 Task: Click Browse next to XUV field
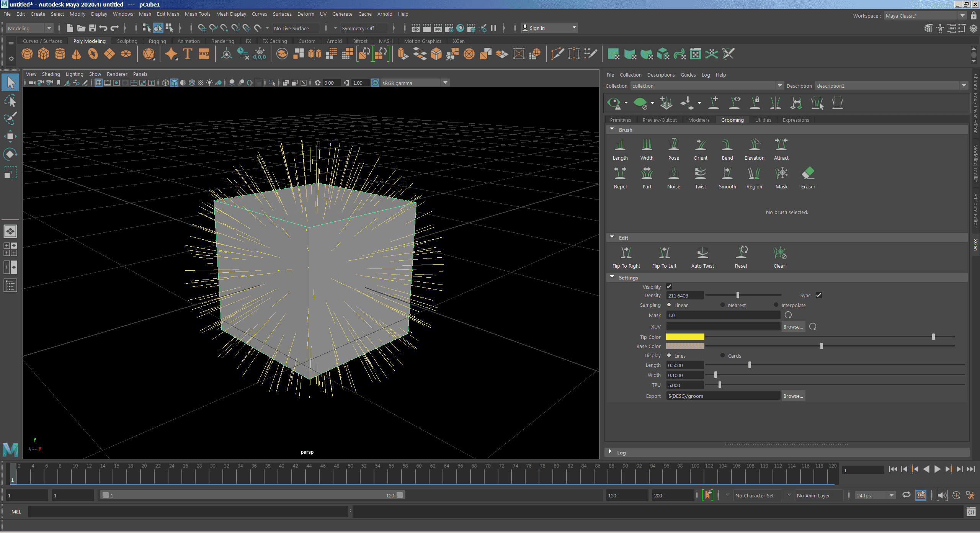tap(793, 327)
